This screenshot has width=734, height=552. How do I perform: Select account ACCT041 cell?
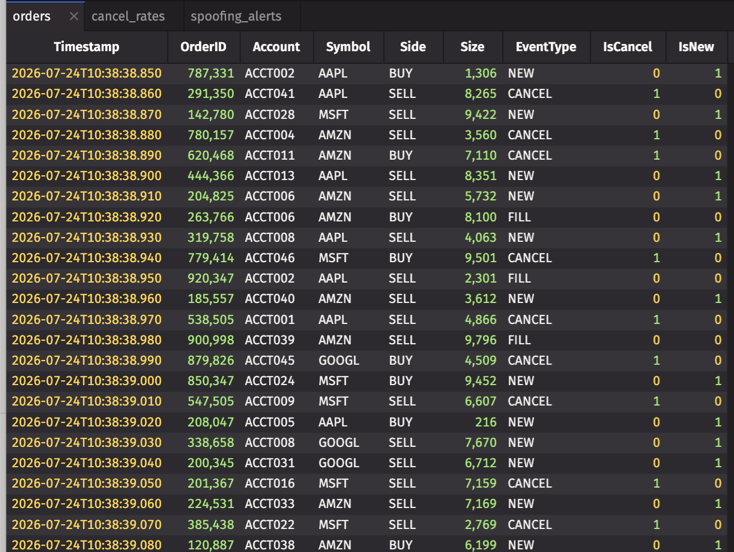[276, 94]
